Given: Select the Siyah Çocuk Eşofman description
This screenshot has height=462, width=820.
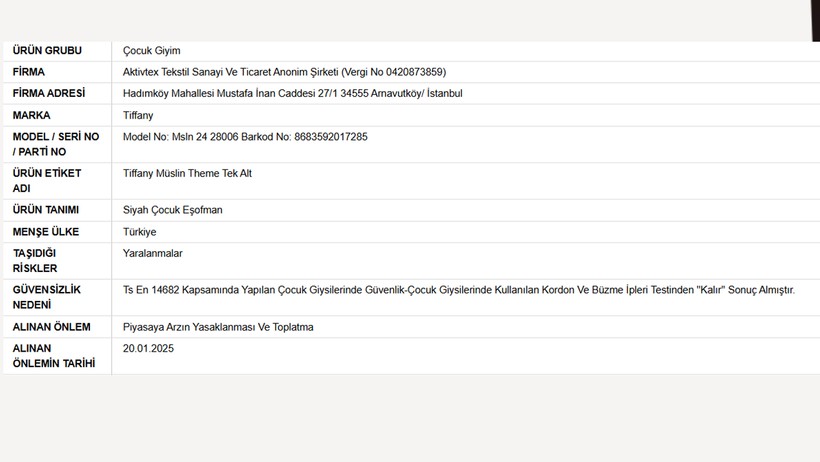Looking at the screenshot, I should coord(173,210).
